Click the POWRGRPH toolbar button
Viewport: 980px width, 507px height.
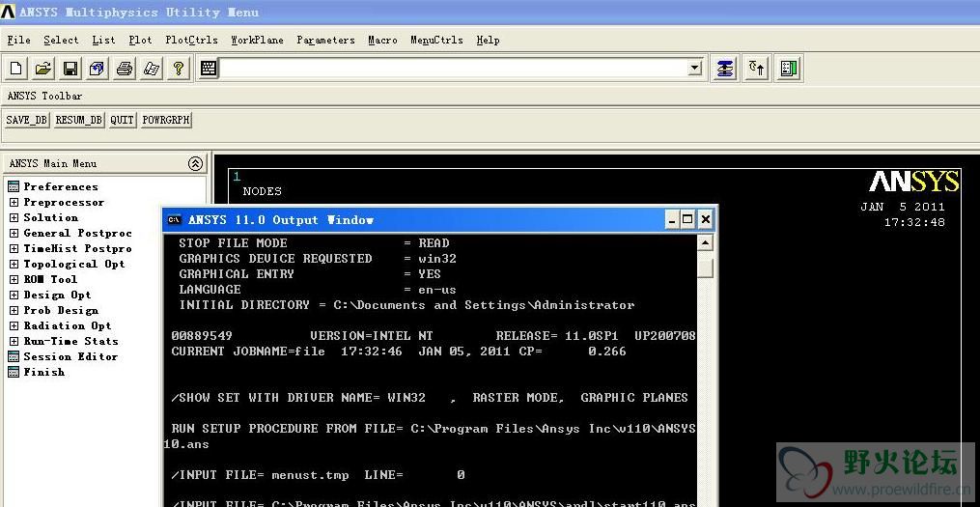click(166, 120)
